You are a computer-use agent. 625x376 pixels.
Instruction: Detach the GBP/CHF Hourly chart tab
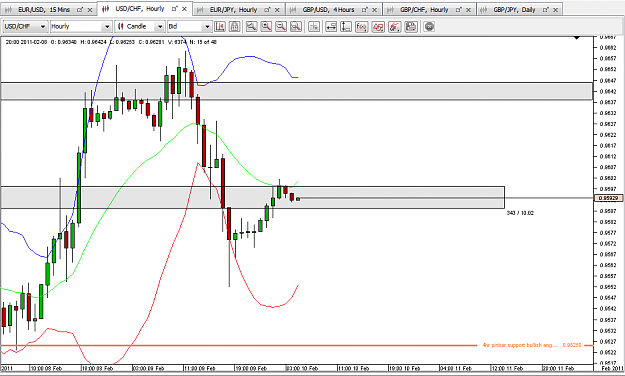pos(459,10)
